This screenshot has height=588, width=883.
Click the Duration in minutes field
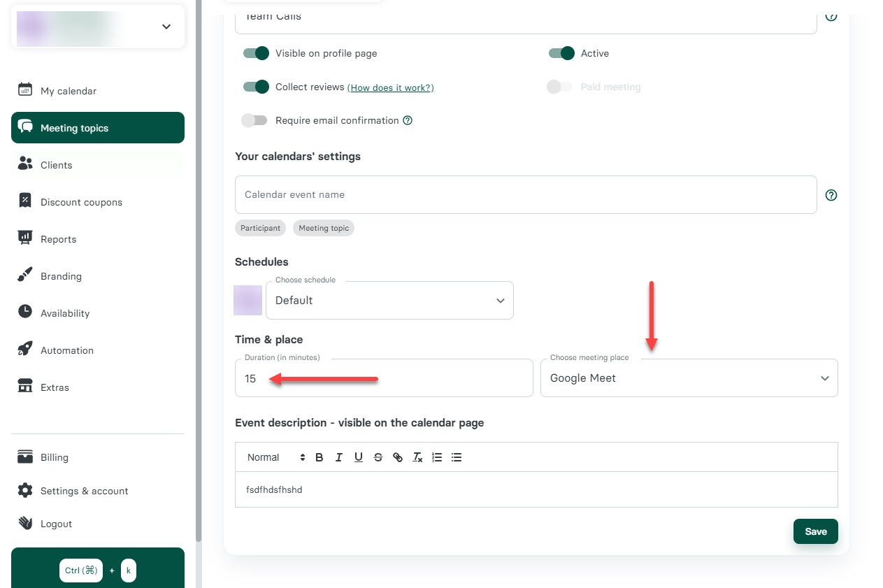click(x=384, y=378)
